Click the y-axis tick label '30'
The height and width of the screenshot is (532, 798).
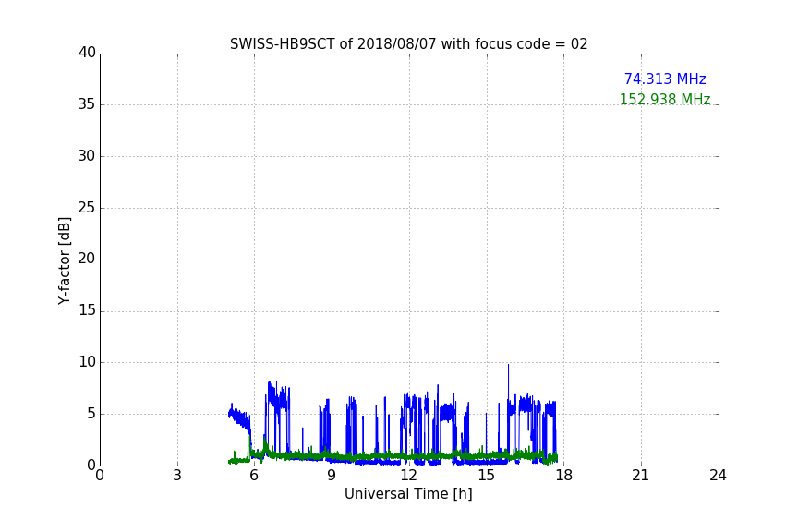pyautogui.click(x=87, y=156)
